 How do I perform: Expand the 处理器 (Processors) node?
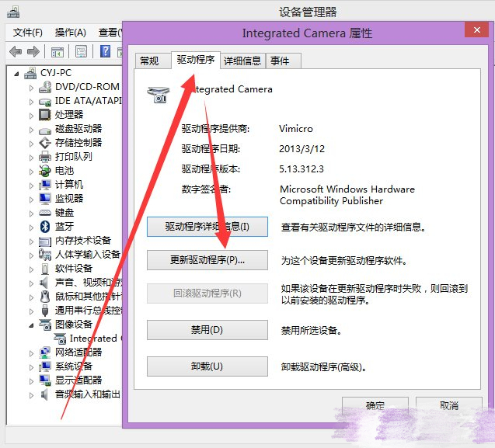click(x=32, y=115)
